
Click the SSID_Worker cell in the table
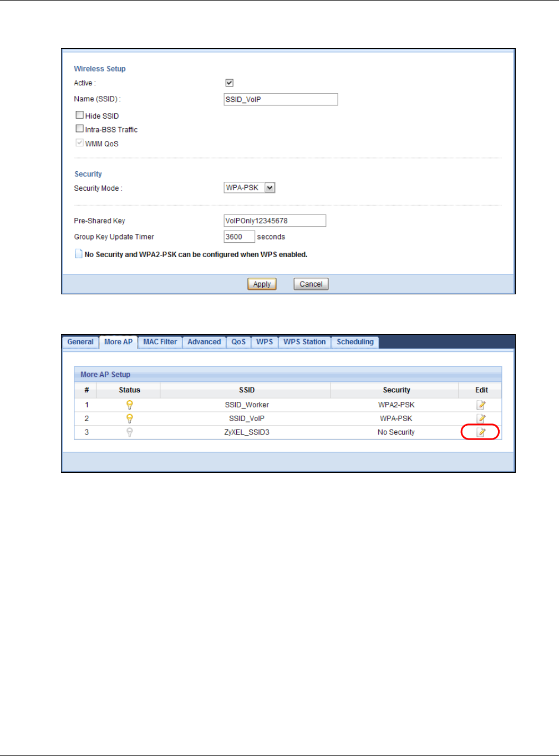[x=247, y=405]
